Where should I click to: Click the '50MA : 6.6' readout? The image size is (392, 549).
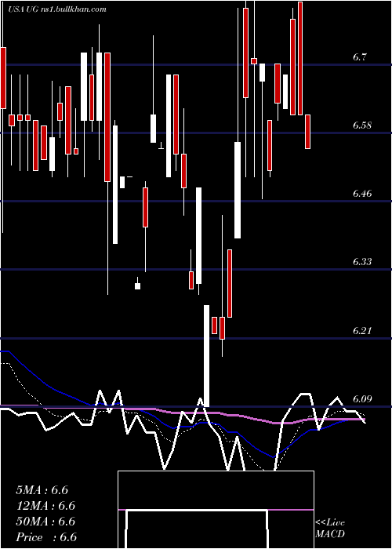(45, 522)
